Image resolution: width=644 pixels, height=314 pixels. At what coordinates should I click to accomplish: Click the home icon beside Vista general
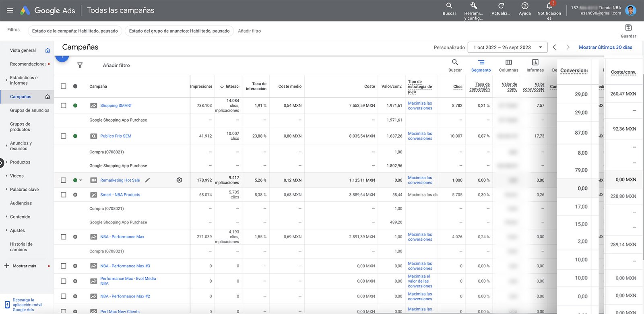click(x=47, y=50)
